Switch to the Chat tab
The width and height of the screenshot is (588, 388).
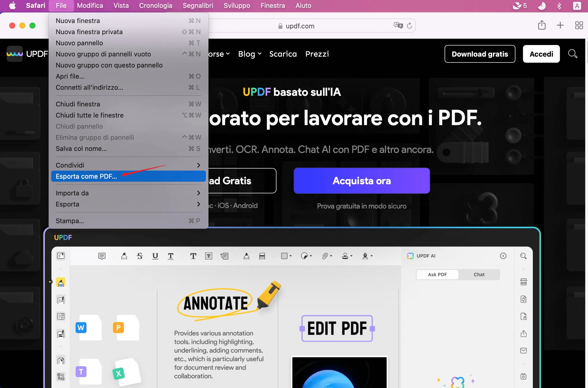click(479, 275)
